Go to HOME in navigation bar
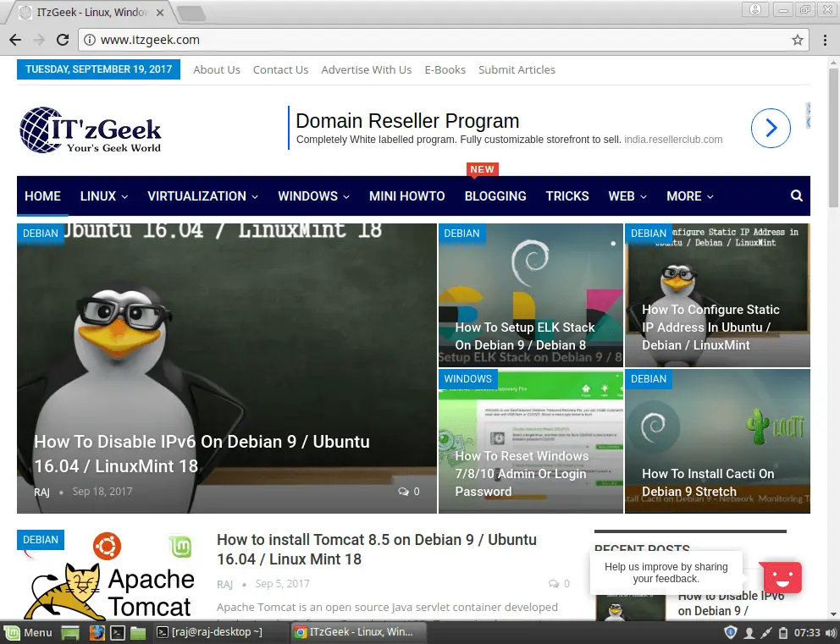The height and width of the screenshot is (644, 840). (x=42, y=196)
